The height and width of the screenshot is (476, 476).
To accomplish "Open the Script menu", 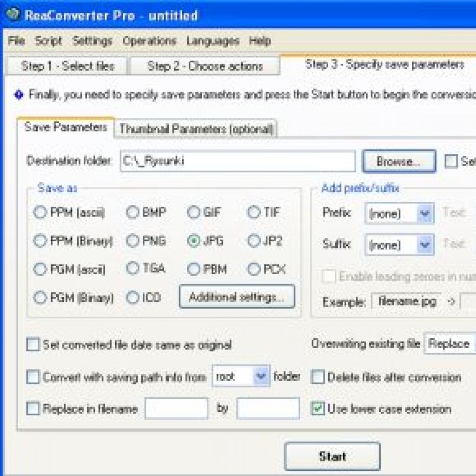I will tap(48, 41).
